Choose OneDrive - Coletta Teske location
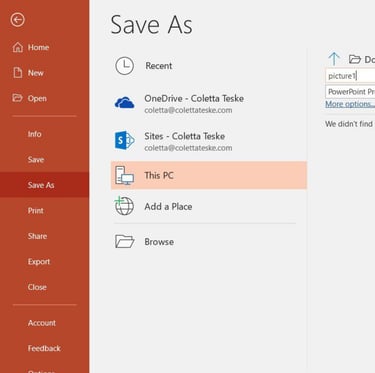This screenshot has height=373, width=375. (x=194, y=98)
